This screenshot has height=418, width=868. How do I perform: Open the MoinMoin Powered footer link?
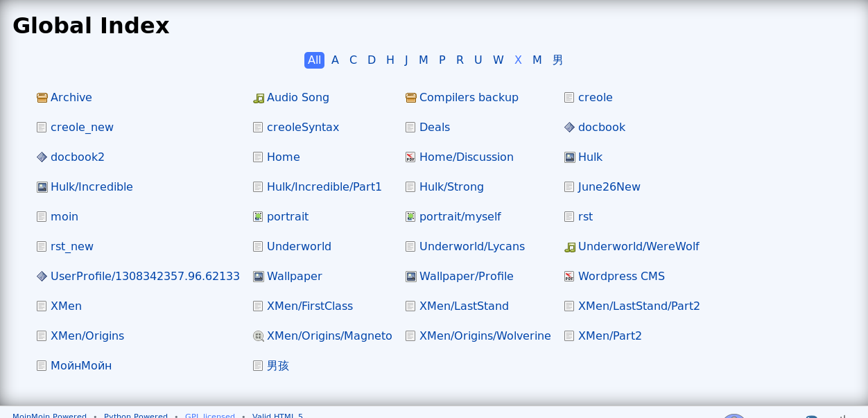(x=49, y=415)
